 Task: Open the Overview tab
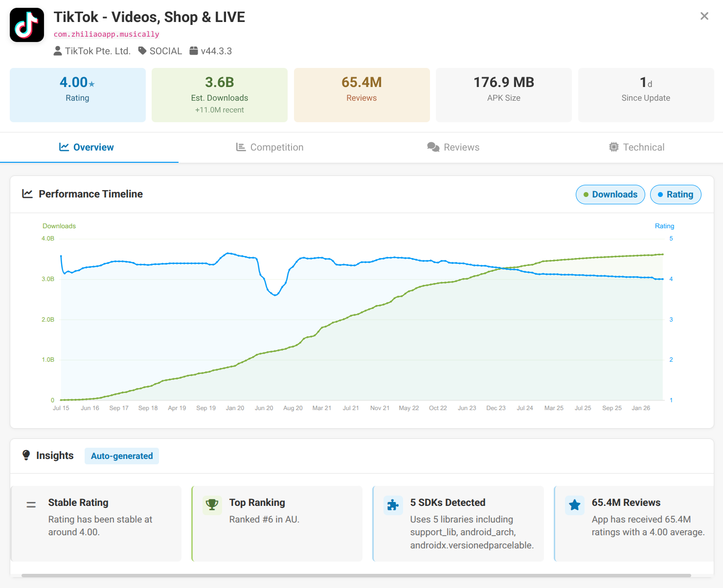coord(89,147)
